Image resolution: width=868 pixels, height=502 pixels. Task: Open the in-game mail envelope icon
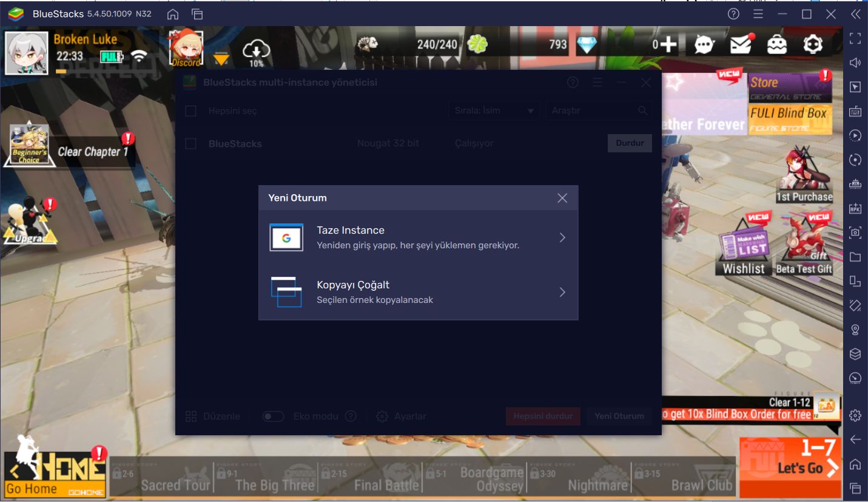tap(742, 44)
